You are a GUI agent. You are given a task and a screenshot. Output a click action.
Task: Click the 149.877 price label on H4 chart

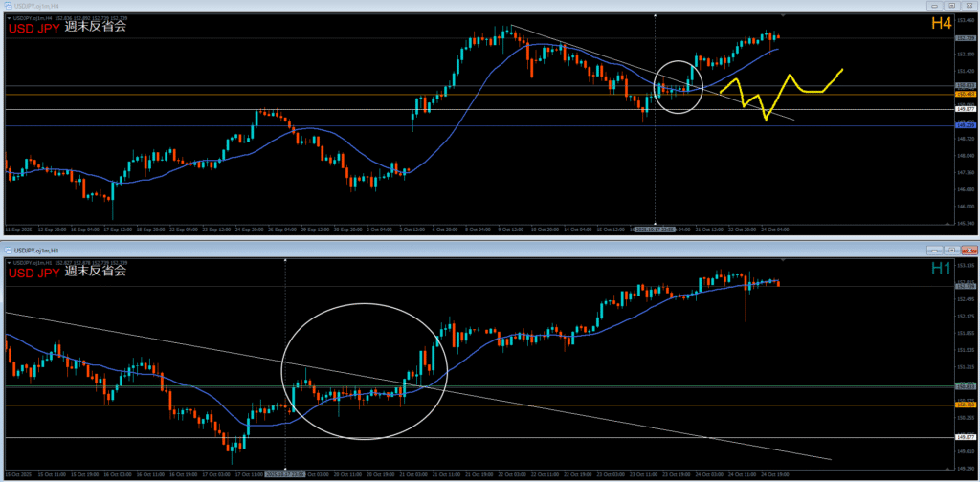(965, 109)
